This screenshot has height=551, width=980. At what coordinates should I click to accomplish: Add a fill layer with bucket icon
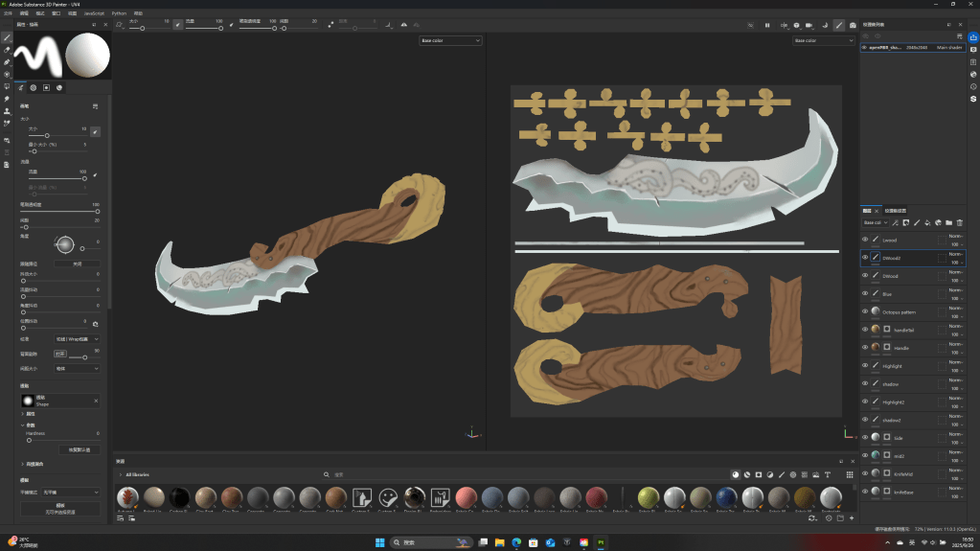tap(926, 222)
